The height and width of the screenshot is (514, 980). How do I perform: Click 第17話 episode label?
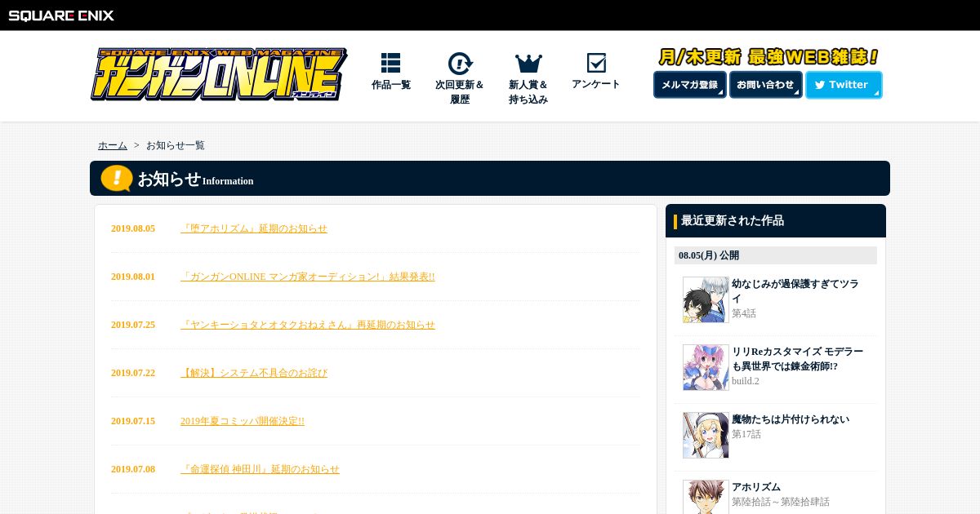click(x=746, y=434)
